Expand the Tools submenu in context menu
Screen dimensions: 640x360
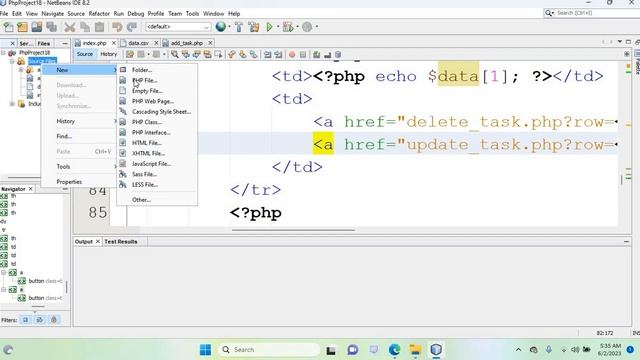pos(79,167)
